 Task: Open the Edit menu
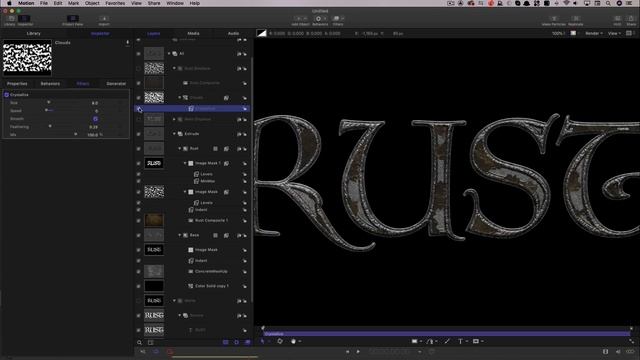click(x=58, y=3)
